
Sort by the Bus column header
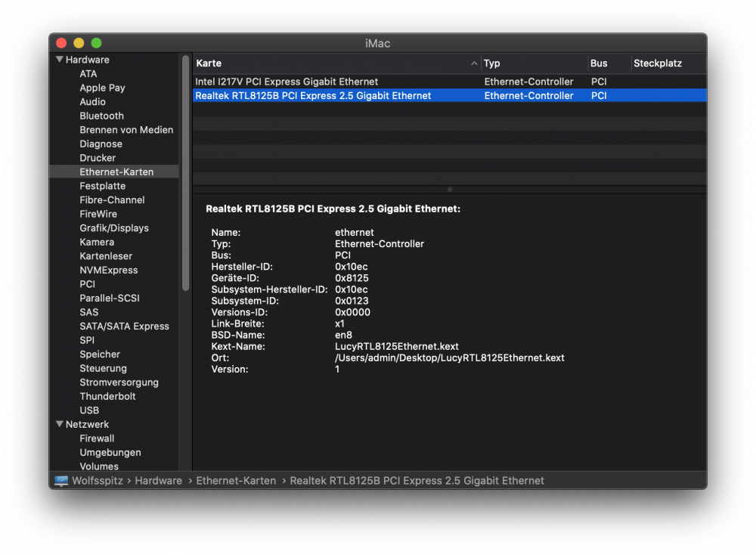609,63
